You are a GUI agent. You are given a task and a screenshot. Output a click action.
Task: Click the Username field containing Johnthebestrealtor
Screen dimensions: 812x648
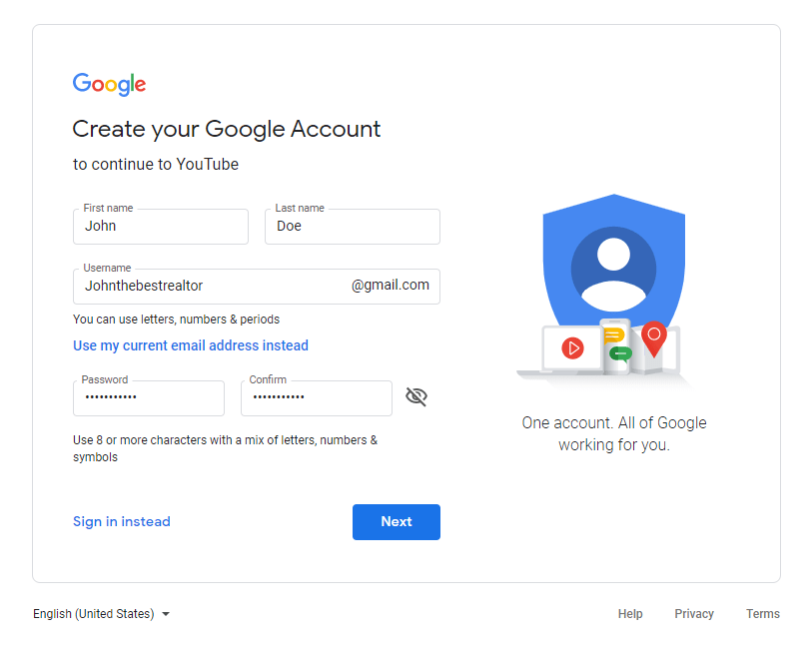(210, 286)
